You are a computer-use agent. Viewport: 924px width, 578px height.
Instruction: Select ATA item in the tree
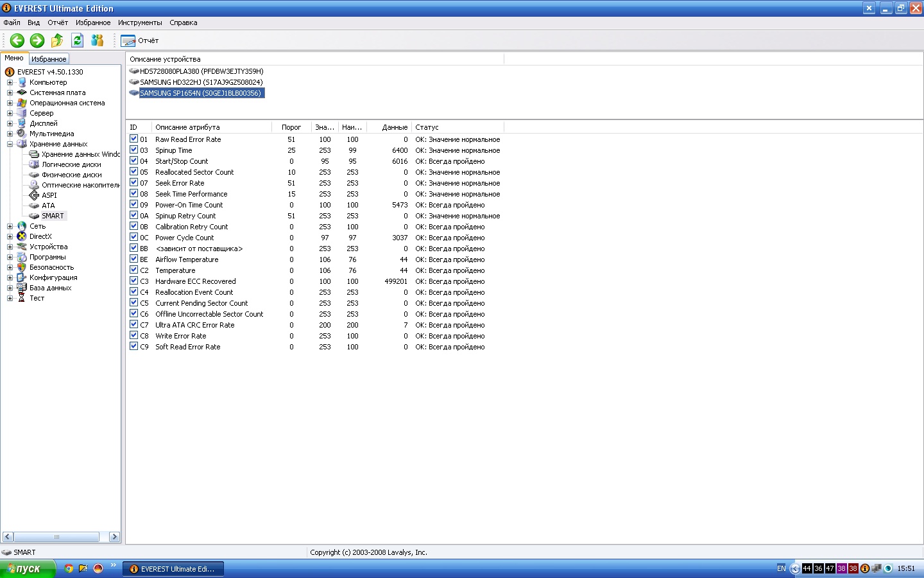[48, 206]
